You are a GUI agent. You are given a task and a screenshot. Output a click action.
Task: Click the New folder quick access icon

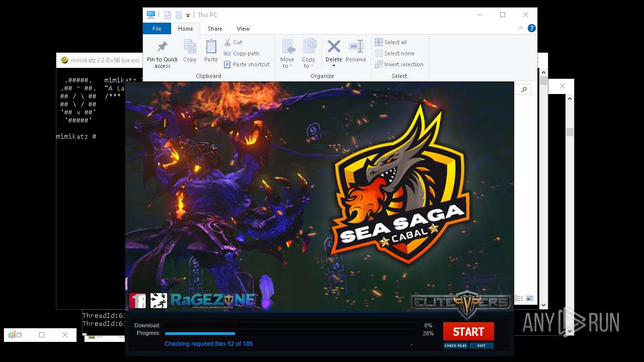click(x=178, y=15)
